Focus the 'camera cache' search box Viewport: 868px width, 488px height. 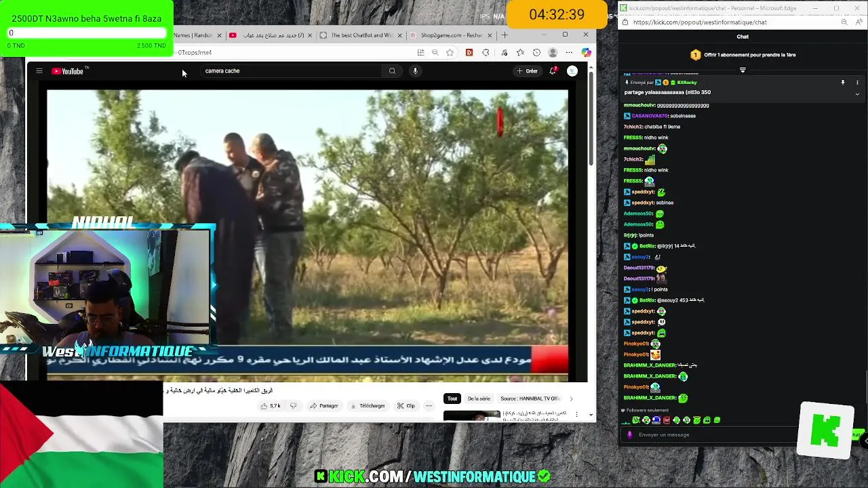point(292,71)
